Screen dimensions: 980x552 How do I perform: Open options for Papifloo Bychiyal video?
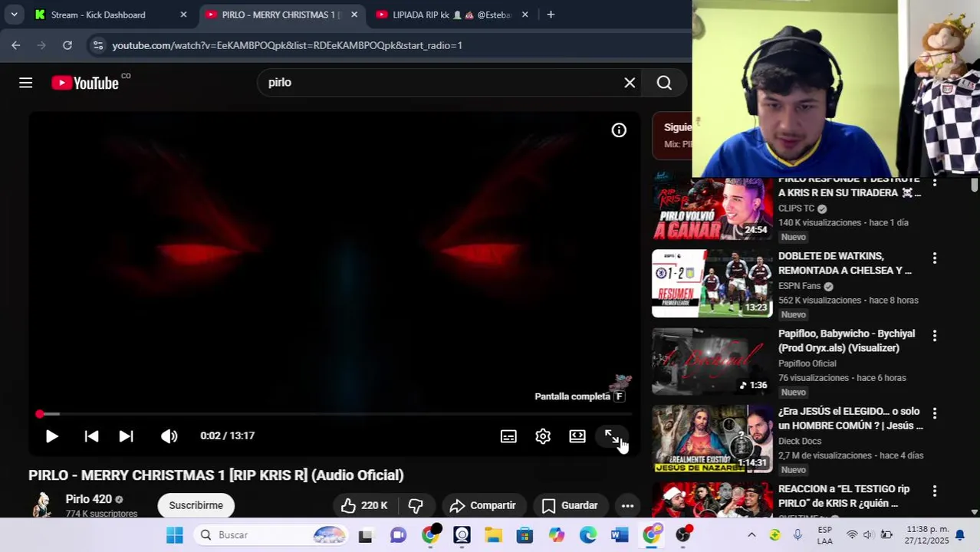(x=934, y=336)
